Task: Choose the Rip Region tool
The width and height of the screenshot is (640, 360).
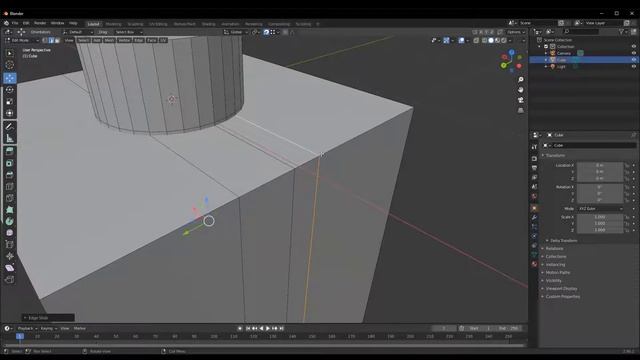Action: (x=9, y=280)
